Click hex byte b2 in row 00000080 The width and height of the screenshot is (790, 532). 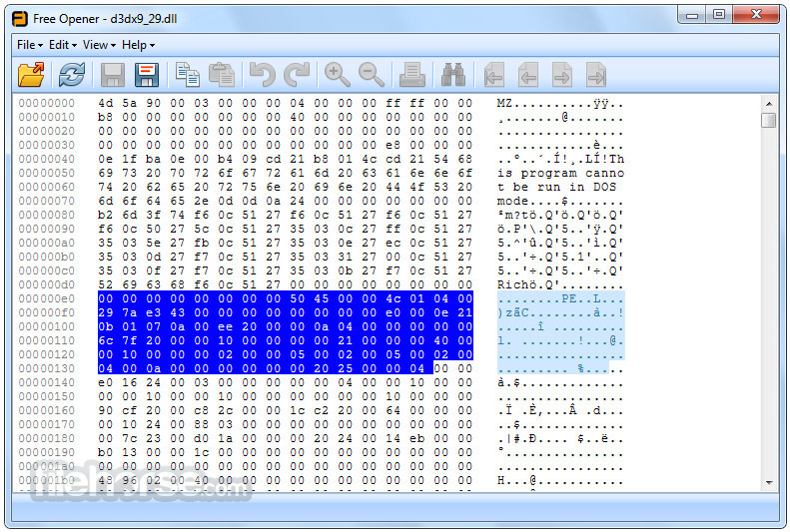(105, 215)
